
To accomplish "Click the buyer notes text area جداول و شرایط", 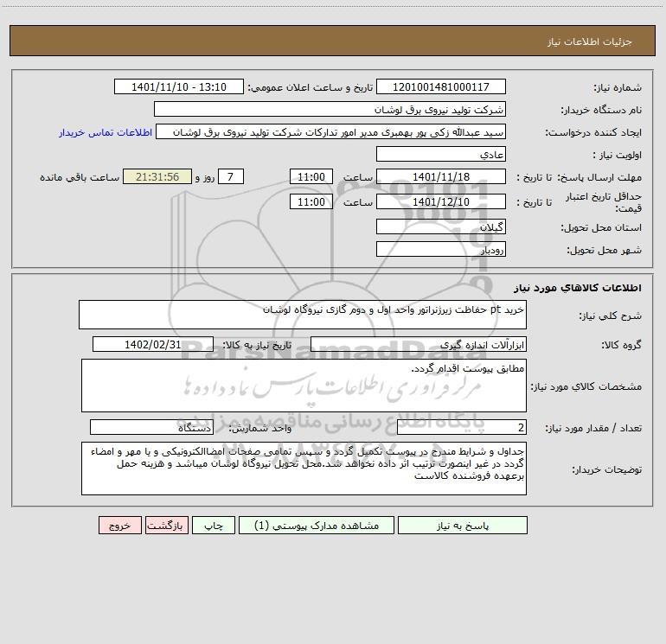I will [x=304, y=469].
